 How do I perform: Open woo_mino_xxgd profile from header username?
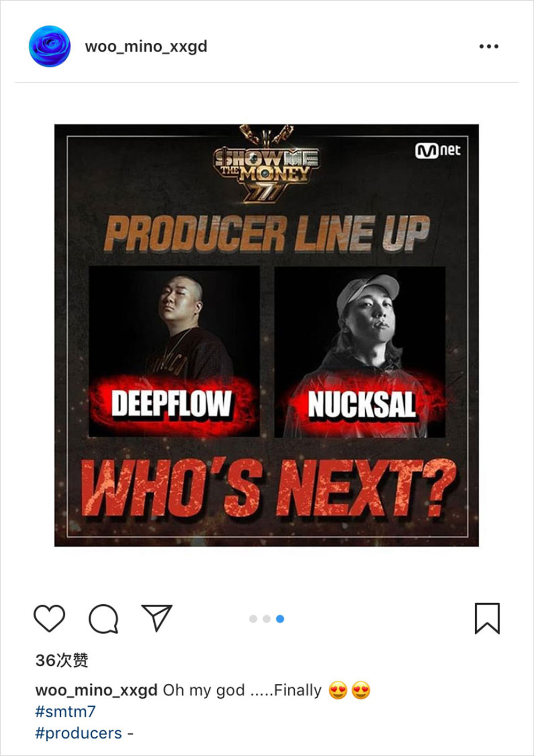coord(146,46)
